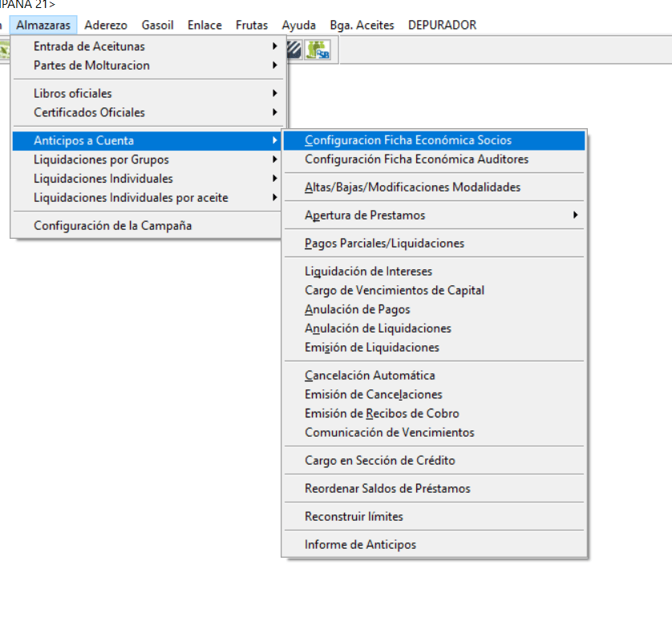Click the green SB toolbar icon

pos(318,50)
